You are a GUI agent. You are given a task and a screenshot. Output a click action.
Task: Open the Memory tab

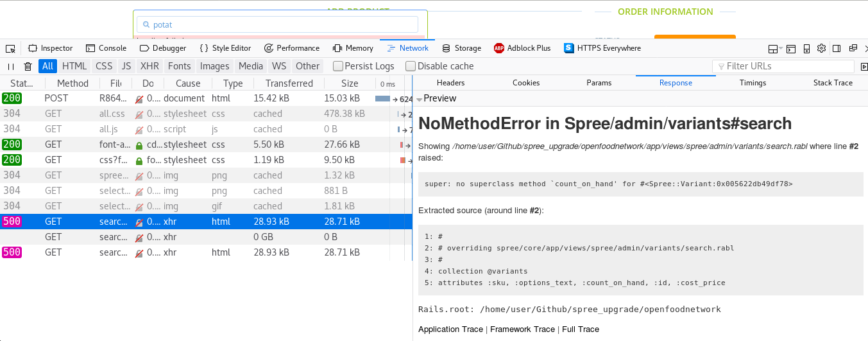[353, 48]
